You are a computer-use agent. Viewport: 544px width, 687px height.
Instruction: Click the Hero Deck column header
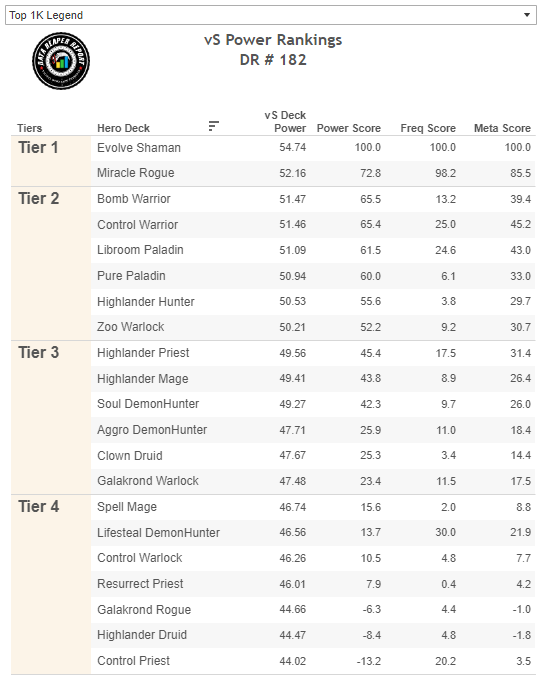124,128
